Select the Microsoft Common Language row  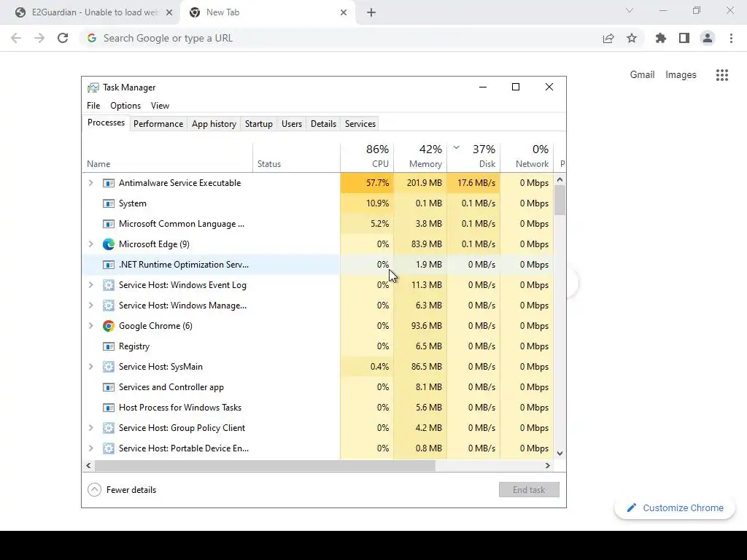point(318,224)
